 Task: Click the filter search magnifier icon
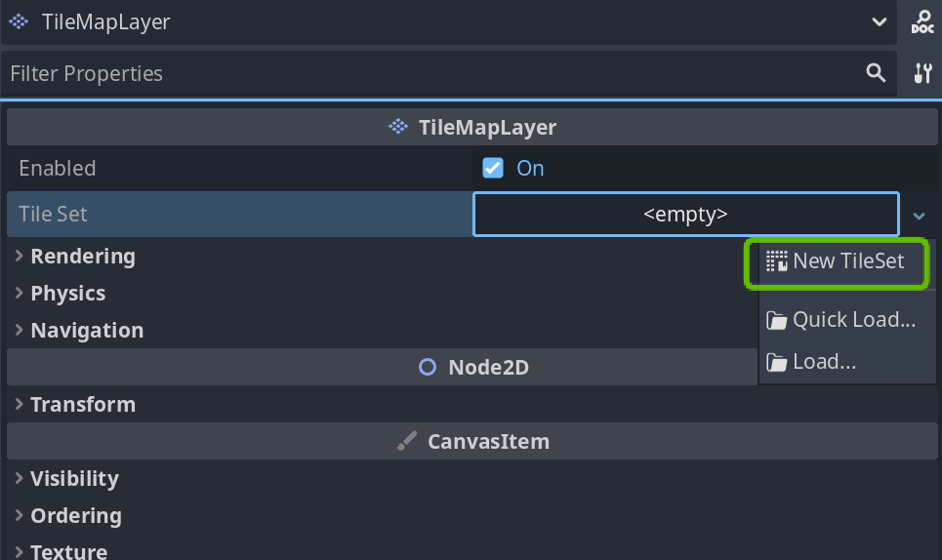click(876, 72)
